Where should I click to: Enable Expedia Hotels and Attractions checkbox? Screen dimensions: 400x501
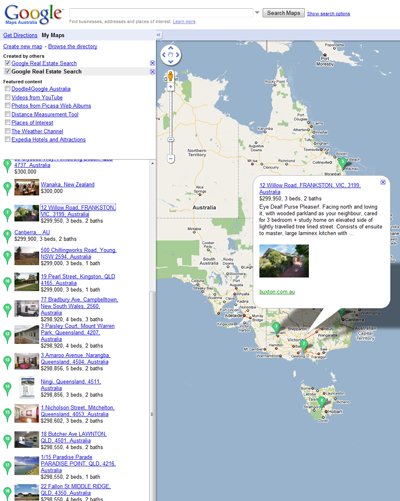pyautogui.click(x=7, y=139)
